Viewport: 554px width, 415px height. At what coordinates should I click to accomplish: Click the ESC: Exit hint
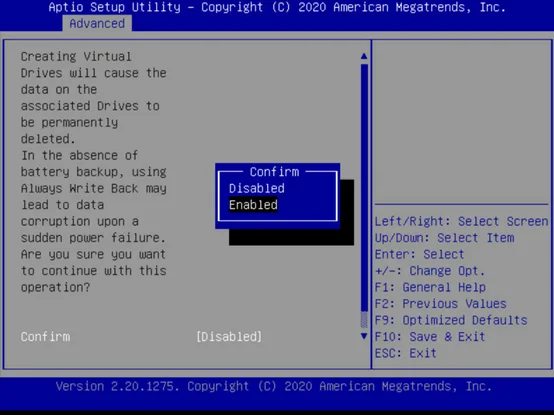[x=406, y=353]
